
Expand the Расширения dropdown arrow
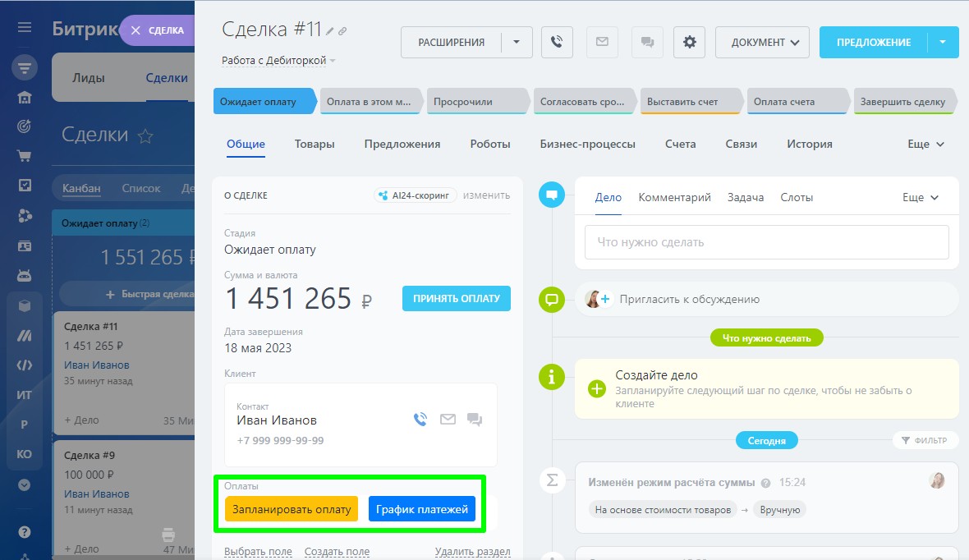[517, 43]
